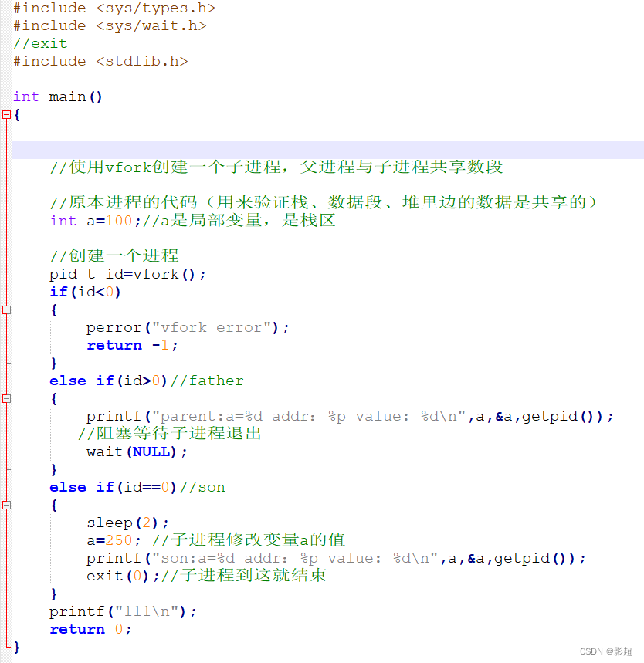Click the fold box near wait(NULL) block
Viewport: 644px width, 663px height.
[x=6, y=398]
